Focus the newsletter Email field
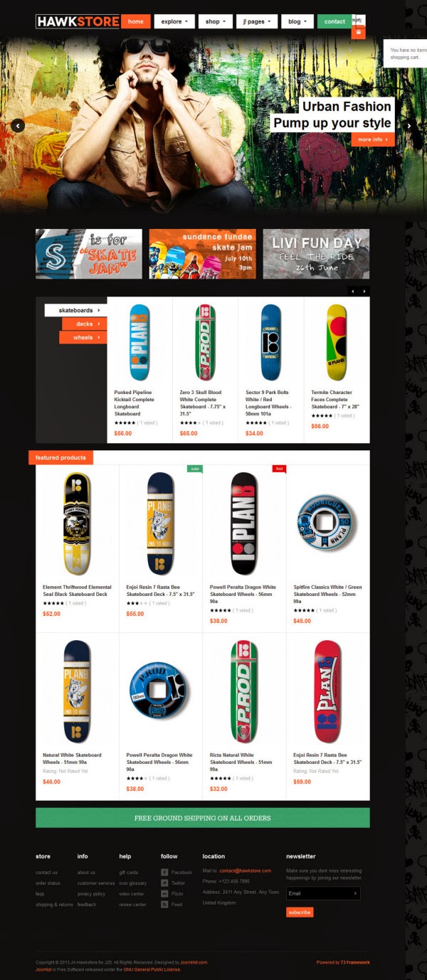The height and width of the screenshot is (980, 427). 323,894
